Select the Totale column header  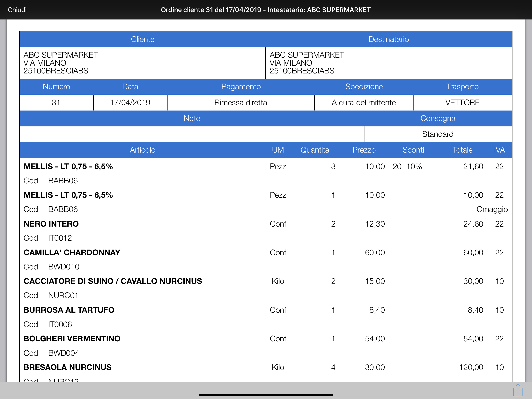coord(462,150)
